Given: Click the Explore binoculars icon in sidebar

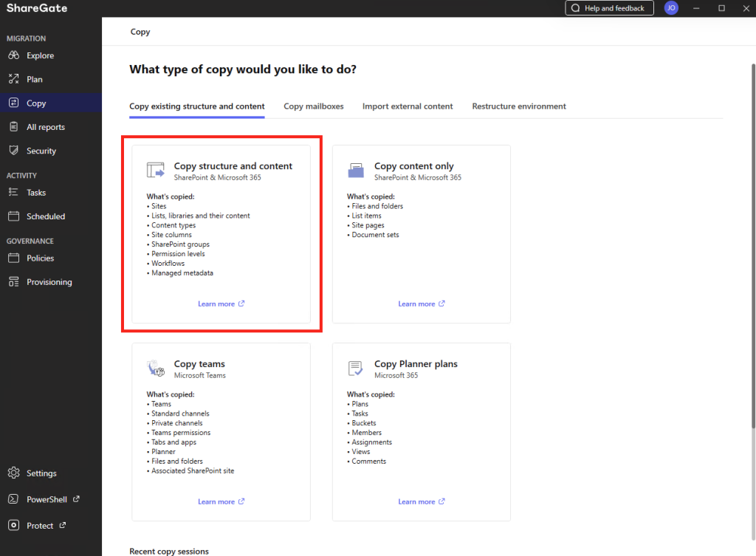Looking at the screenshot, I should [13, 55].
